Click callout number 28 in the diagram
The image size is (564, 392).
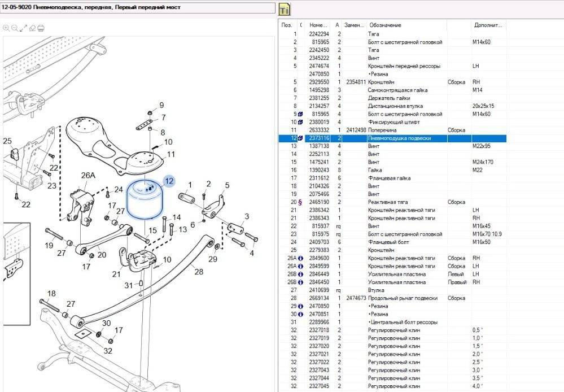(x=199, y=272)
